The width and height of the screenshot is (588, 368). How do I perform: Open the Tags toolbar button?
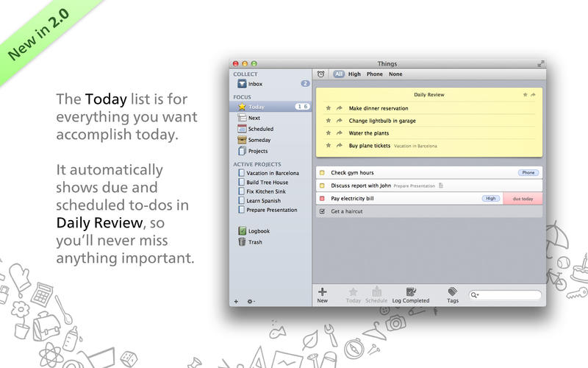coord(453,295)
